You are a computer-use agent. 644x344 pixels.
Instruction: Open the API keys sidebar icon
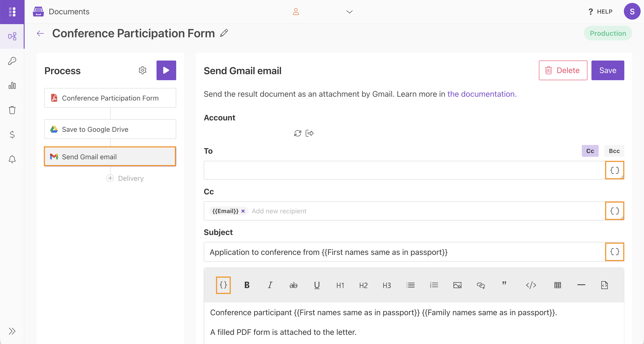pyautogui.click(x=12, y=61)
